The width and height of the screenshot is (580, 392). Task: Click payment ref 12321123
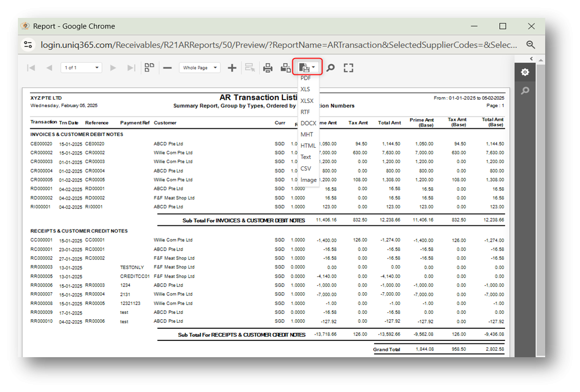tap(130, 303)
